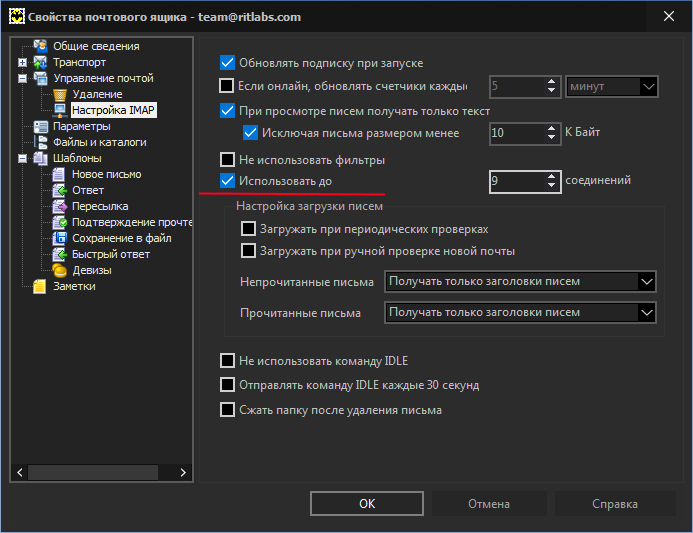Click the Заметки notes icon
Viewport: 693px width, 533px height.
tap(40, 286)
